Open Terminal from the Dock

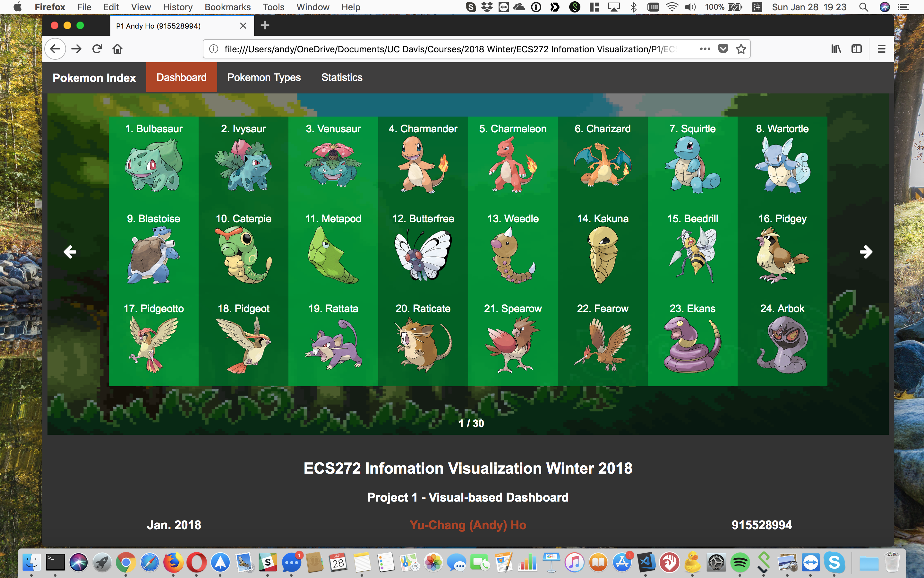pyautogui.click(x=56, y=563)
